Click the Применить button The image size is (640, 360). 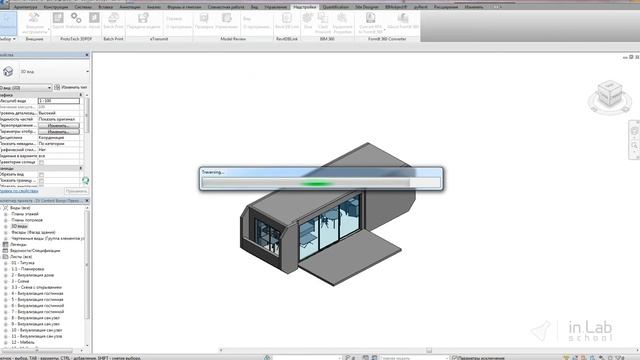(76, 191)
